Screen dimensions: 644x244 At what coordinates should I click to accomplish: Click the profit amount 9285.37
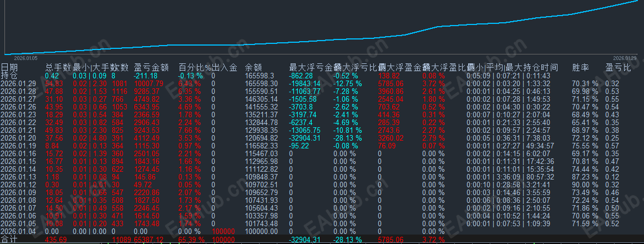[x=147, y=91]
